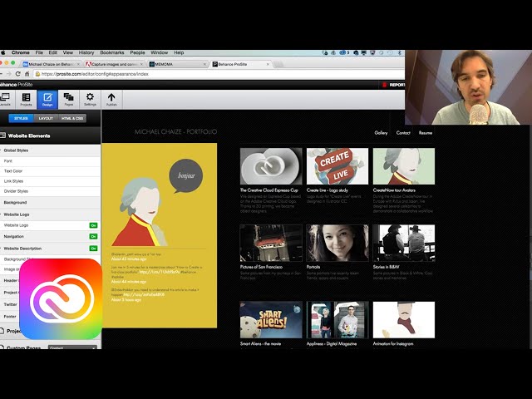The height and width of the screenshot is (399, 532).
Task: Close the Behance ProSite tab
Action: click(x=268, y=64)
